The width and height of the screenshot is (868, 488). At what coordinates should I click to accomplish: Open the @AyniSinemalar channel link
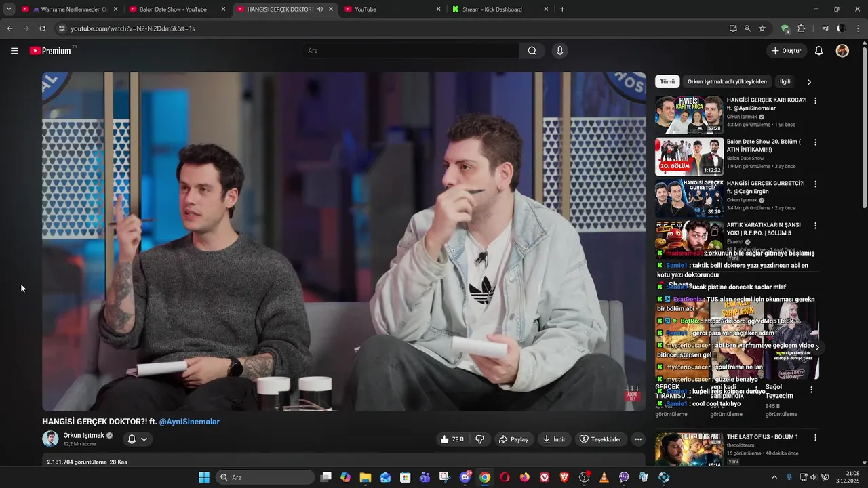189,422
